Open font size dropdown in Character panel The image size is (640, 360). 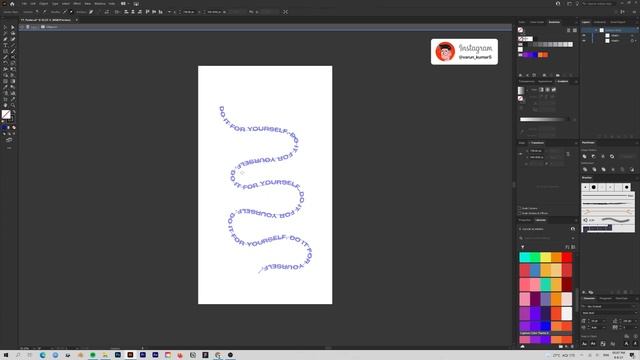(604, 321)
